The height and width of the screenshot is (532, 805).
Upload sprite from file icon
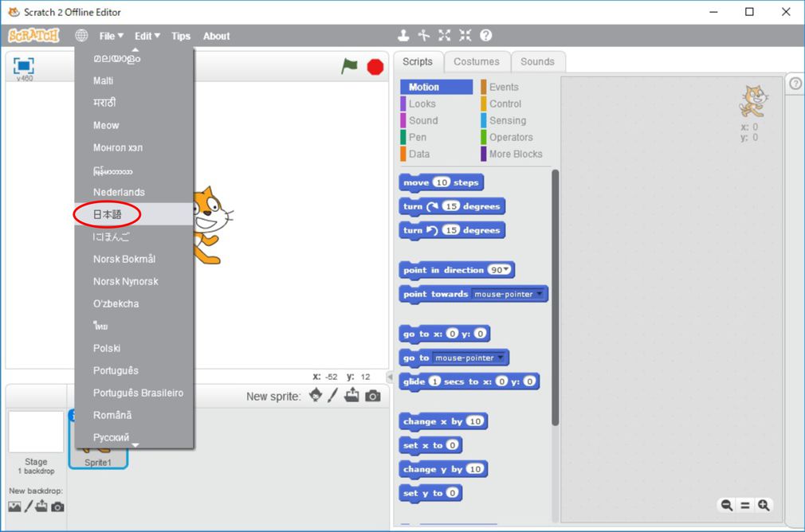(352, 395)
